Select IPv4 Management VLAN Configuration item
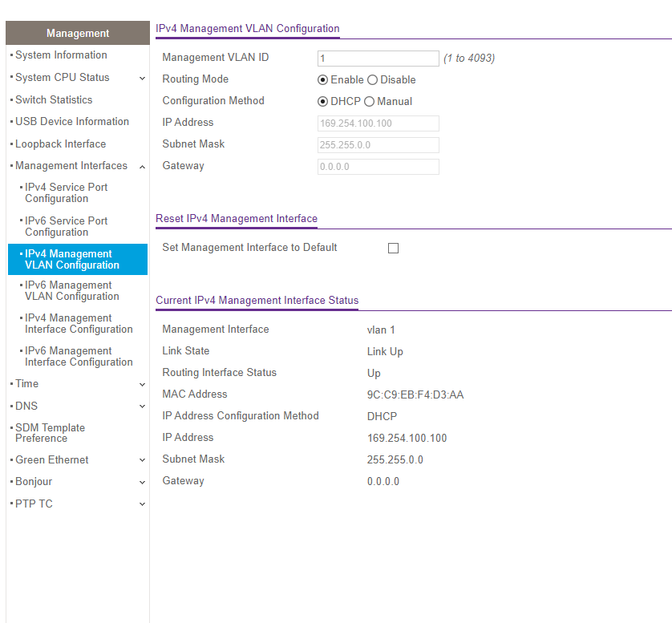Screen dimensions: 672x623 click(78, 259)
